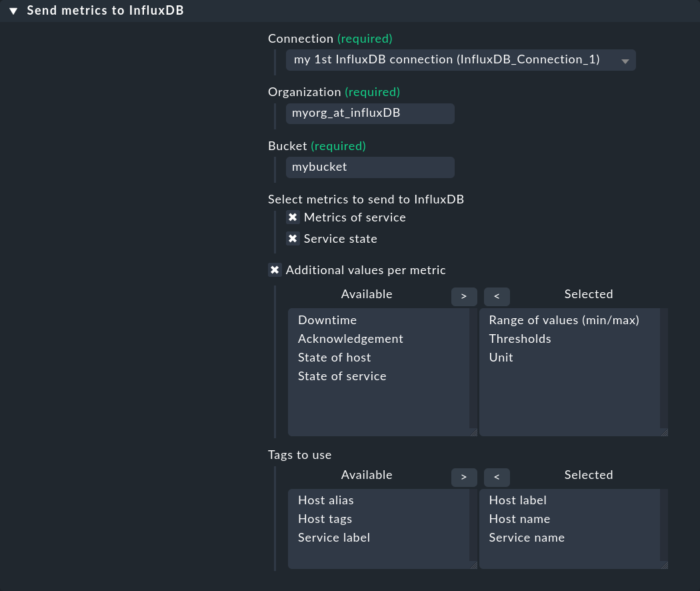The width and height of the screenshot is (700, 591).
Task: Select State of service from Available
Action: point(342,376)
